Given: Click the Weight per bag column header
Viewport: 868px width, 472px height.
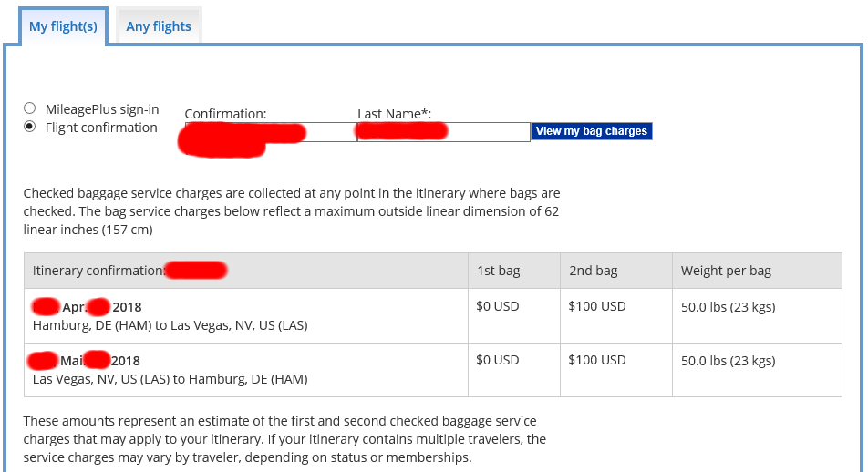Looking at the screenshot, I should point(726,271).
